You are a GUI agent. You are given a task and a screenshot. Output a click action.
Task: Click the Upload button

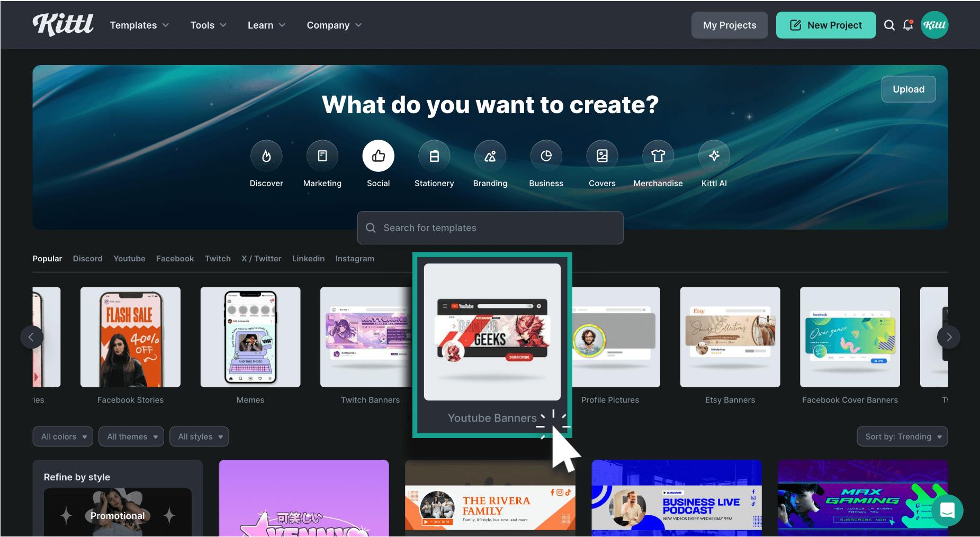(908, 89)
